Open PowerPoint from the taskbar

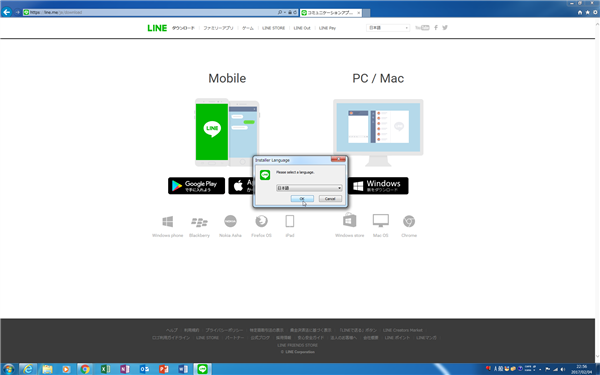pos(164,369)
